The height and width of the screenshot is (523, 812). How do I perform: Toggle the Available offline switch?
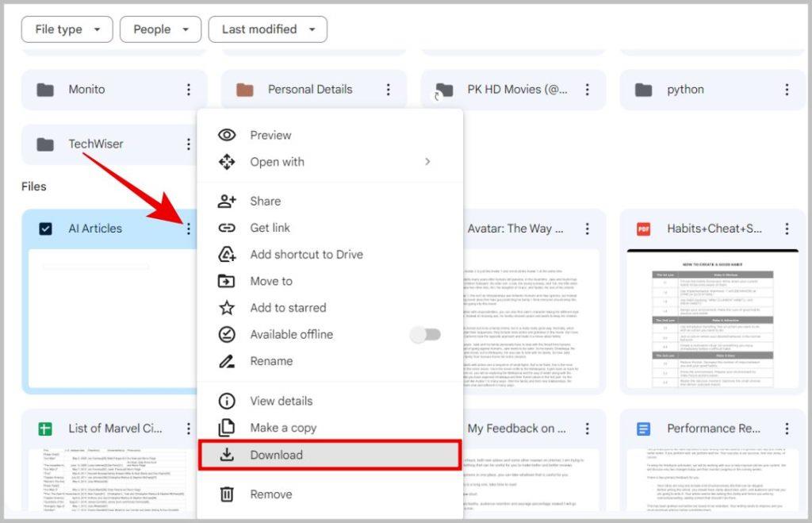tap(425, 335)
